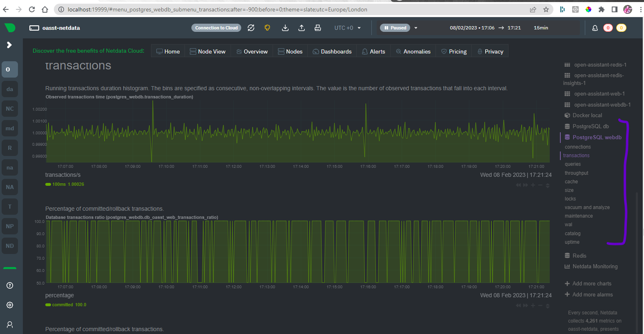Screen dimensions: 644x334
Task: Open the help question-mark icon
Action: pos(10,285)
